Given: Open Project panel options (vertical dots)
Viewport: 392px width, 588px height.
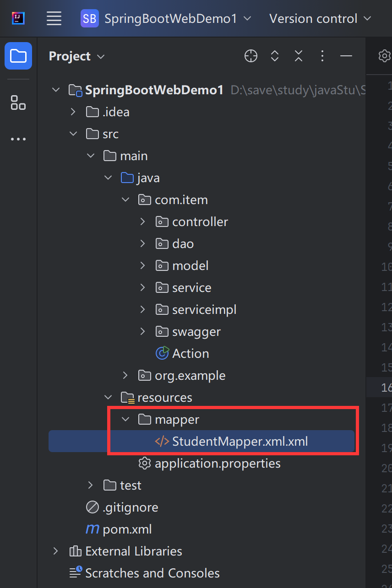Looking at the screenshot, I should click(x=322, y=56).
